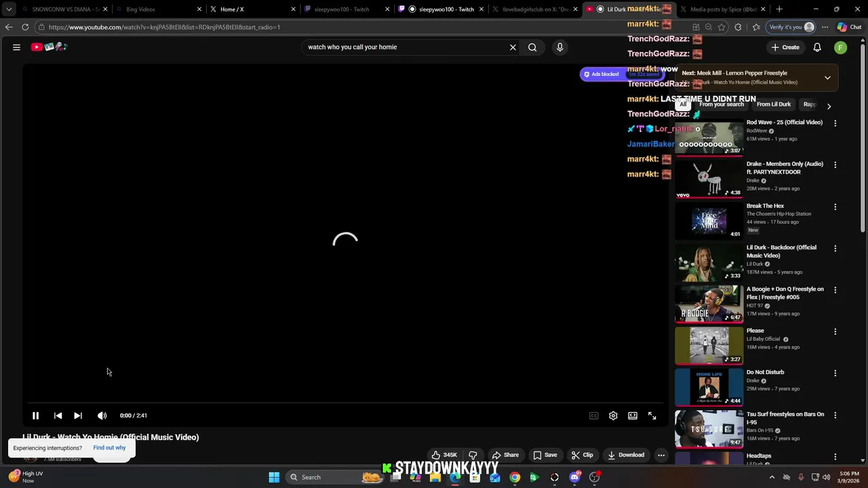Viewport: 868px width, 488px height.
Task: Add page to favorites with star icon
Action: 722,27
